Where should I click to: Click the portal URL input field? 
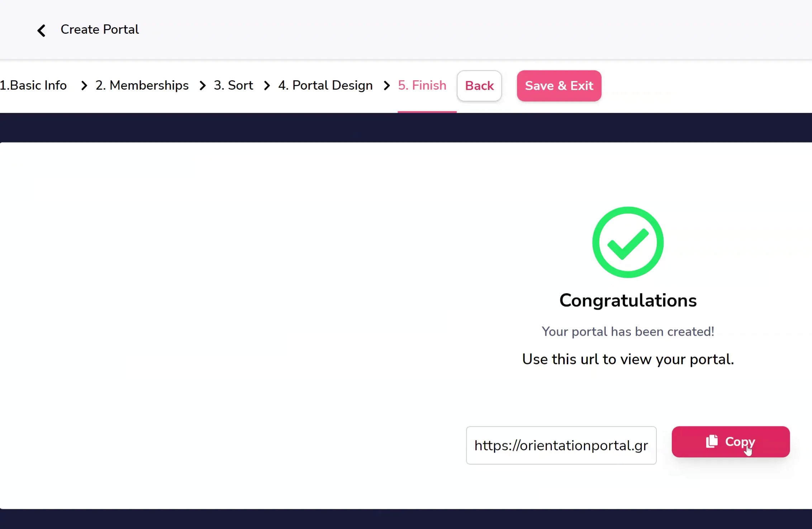(561, 445)
